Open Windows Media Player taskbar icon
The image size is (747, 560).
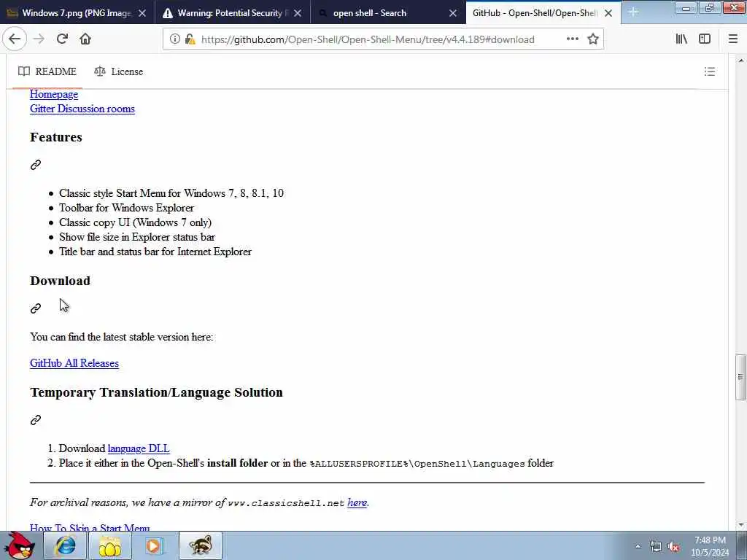tap(154, 545)
